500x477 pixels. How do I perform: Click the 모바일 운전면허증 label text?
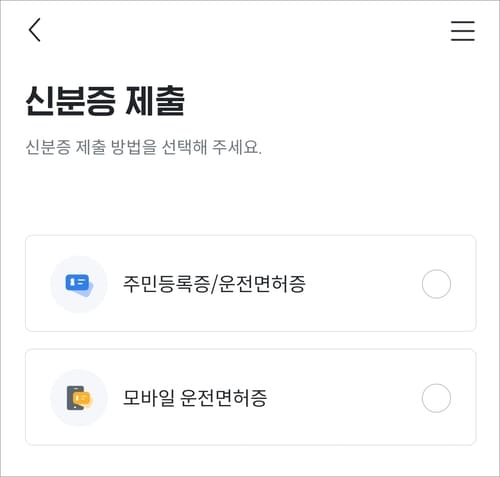tap(195, 398)
